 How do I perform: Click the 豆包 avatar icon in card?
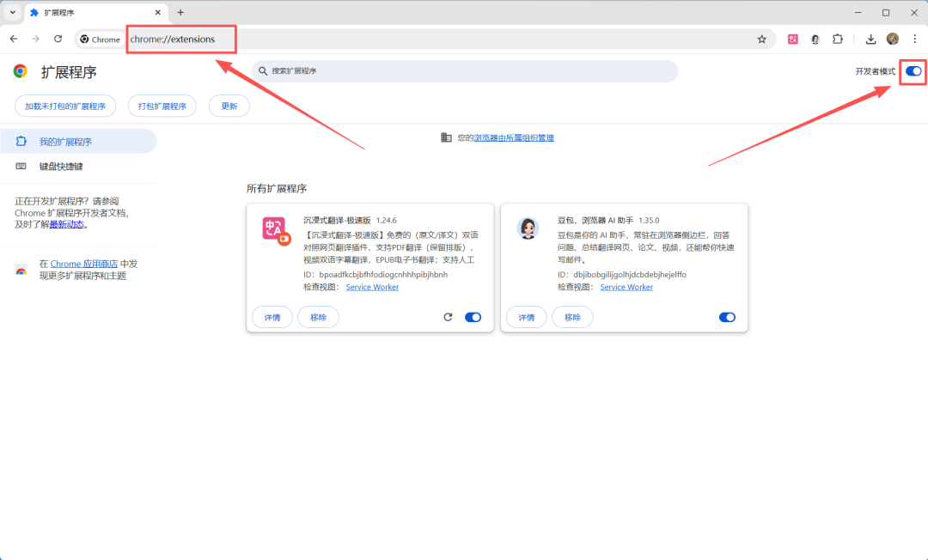528,228
